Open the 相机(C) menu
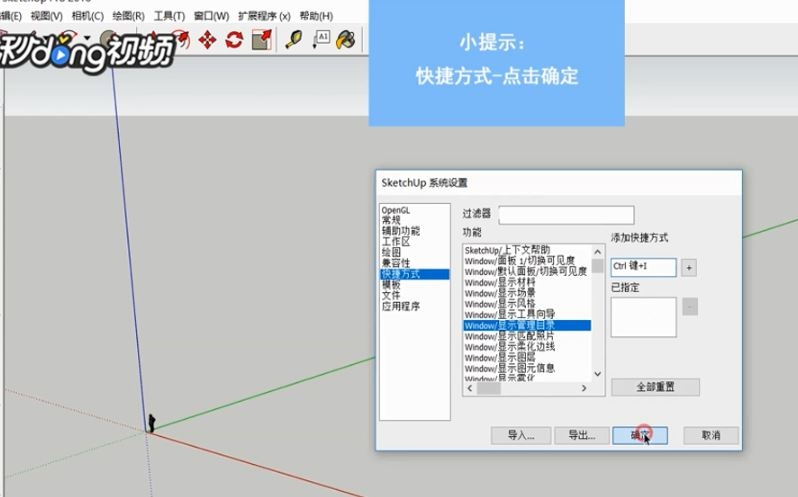Screen dimensions: 798x497 click(88, 16)
